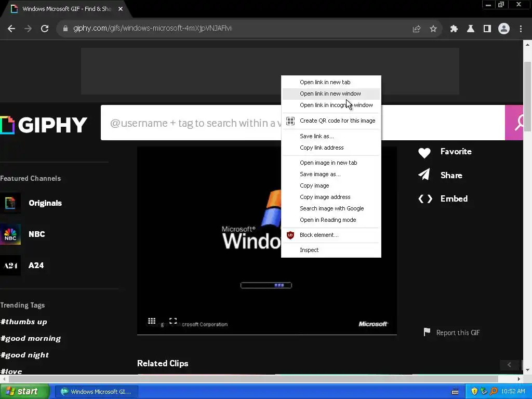
Task: Open Chrome three-dot menu
Action: click(521, 29)
